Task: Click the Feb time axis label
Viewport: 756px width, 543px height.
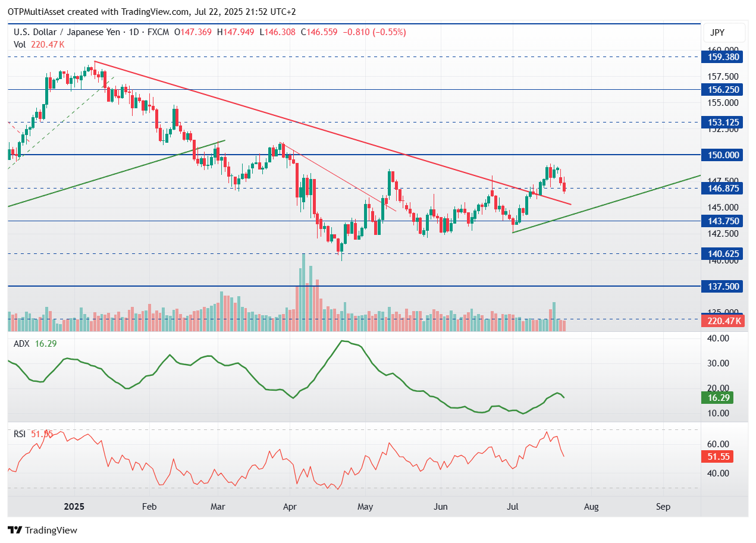Action: pos(149,507)
